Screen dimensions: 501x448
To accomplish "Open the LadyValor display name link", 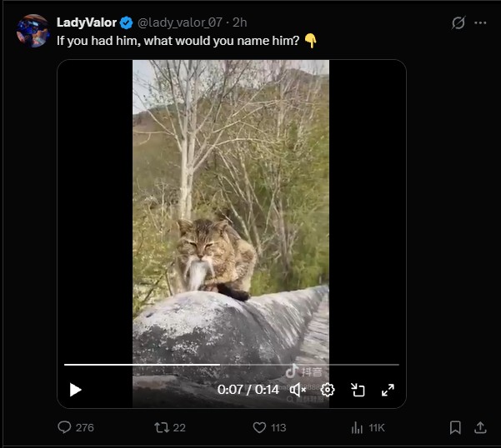I will pos(87,22).
